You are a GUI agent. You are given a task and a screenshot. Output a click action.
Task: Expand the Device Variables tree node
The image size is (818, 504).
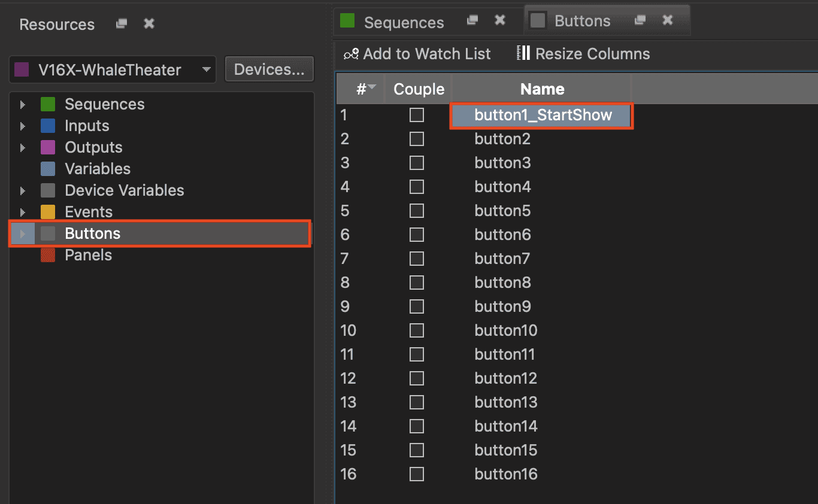pos(23,191)
